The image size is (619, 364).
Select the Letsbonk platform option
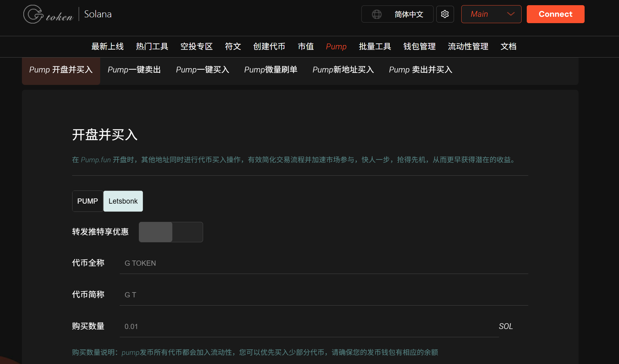click(x=123, y=201)
